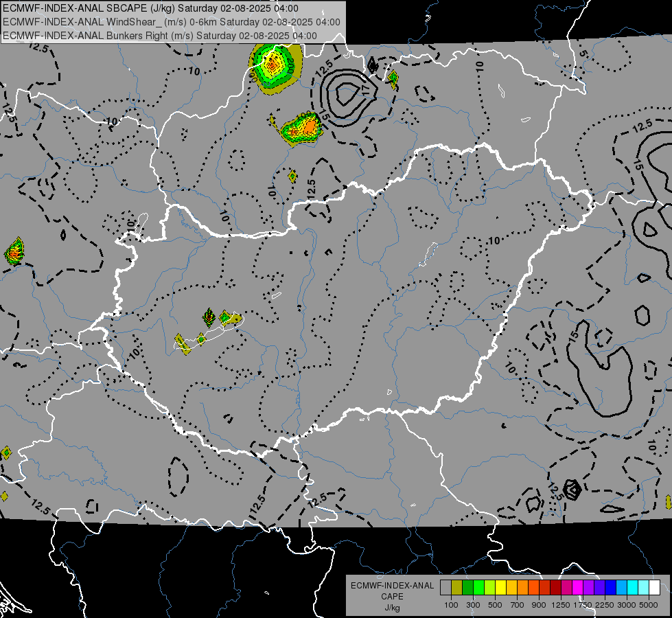Viewport: 672px width, 618px height.
Task: Click the J/kg unit label in the legend
Action: [392, 608]
